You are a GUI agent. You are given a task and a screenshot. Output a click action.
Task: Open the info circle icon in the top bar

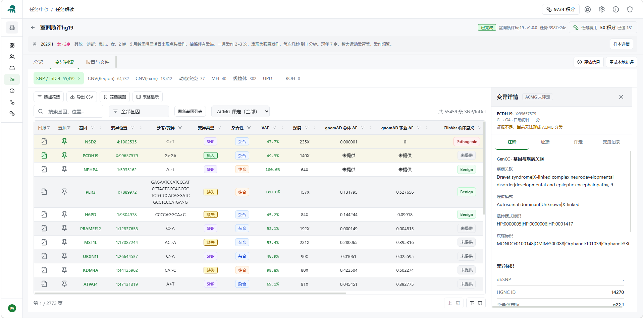616,9
